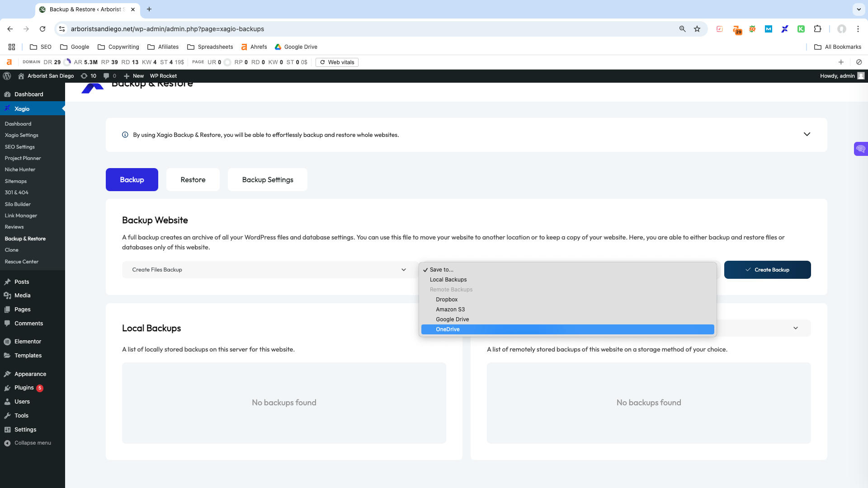Choose the Save to... placeholder option
The image size is (868, 488).
coord(567,270)
